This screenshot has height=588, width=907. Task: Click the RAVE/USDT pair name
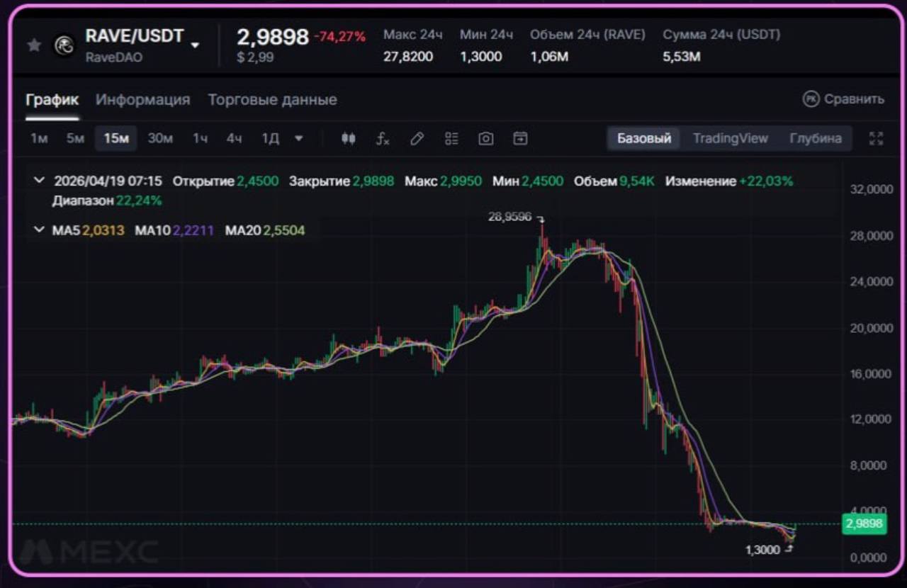point(135,35)
